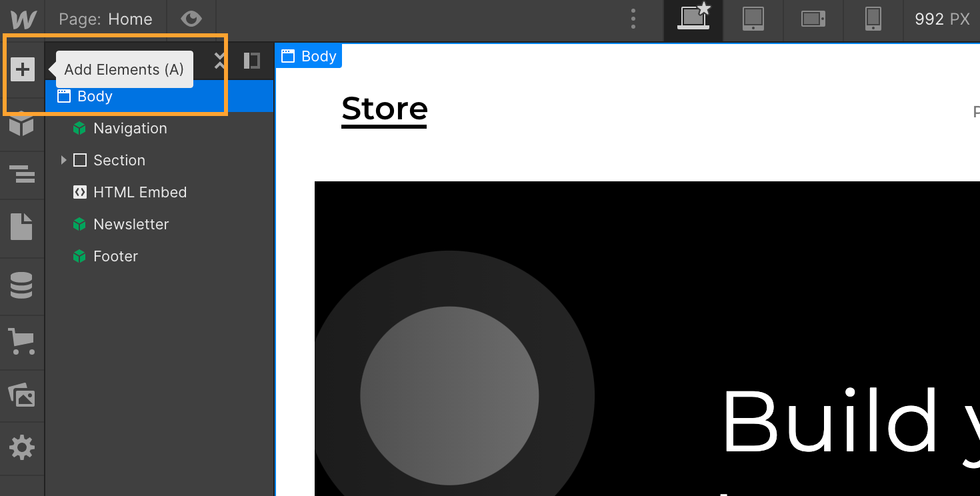Open the CMS Collections database icon
This screenshot has height=496, width=980.
pos(22,285)
